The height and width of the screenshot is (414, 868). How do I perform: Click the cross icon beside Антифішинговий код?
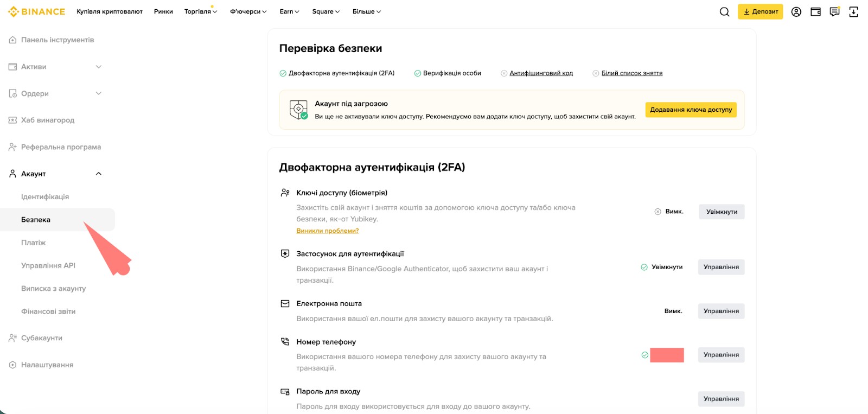pos(504,73)
